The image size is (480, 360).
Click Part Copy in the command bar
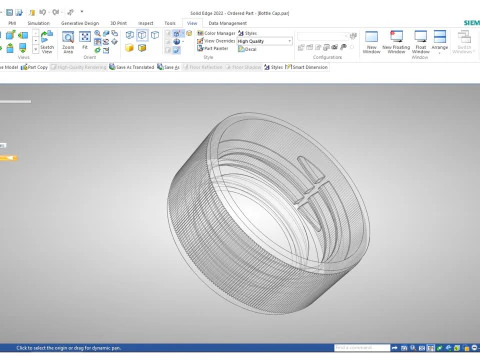[x=35, y=67]
